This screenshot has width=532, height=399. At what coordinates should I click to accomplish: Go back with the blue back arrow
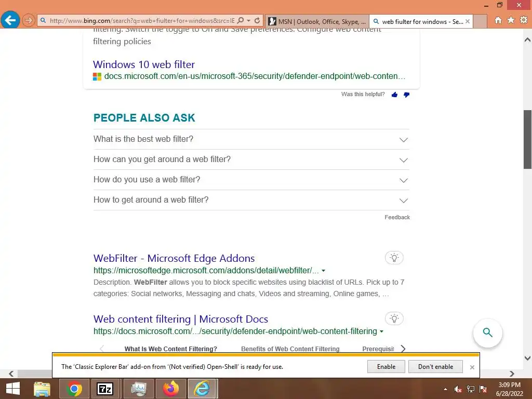click(x=10, y=20)
